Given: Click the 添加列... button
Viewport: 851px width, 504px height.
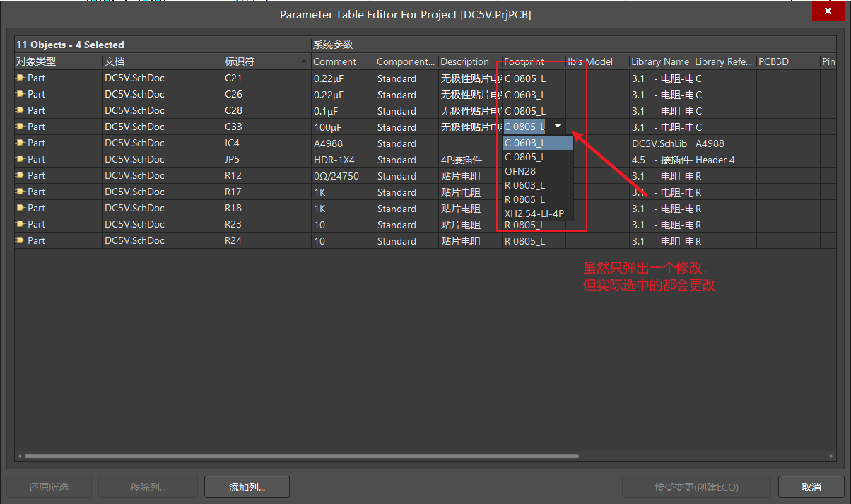Looking at the screenshot, I should coord(247,487).
